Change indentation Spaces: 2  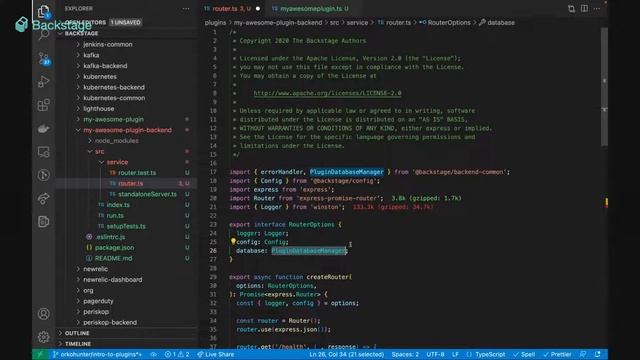[x=405, y=354]
